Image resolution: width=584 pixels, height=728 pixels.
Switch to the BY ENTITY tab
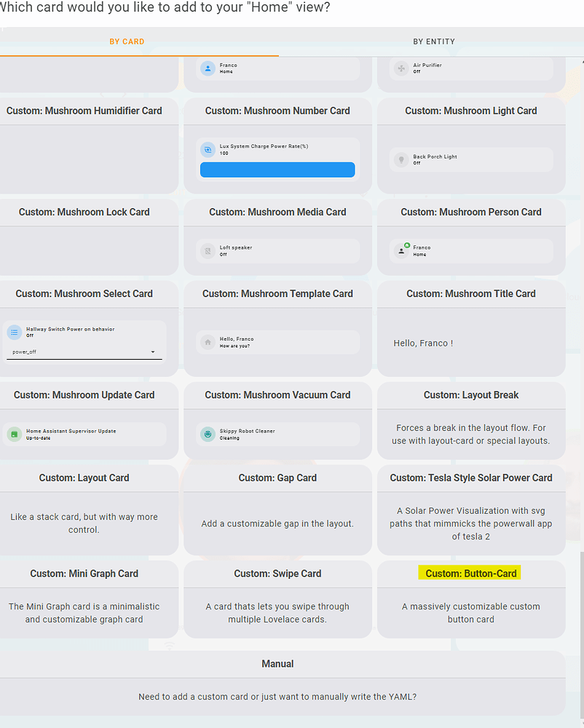pos(434,41)
